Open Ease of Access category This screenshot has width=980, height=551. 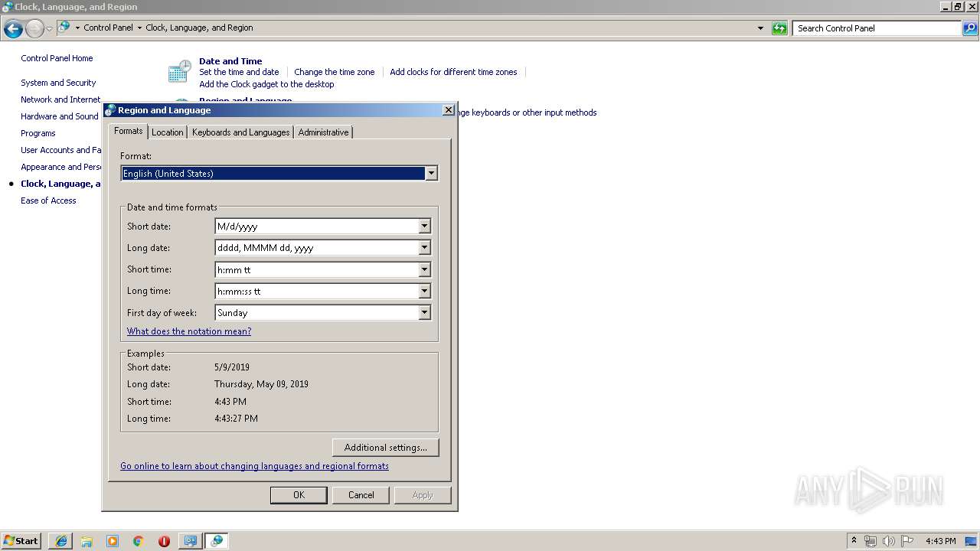(48, 201)
